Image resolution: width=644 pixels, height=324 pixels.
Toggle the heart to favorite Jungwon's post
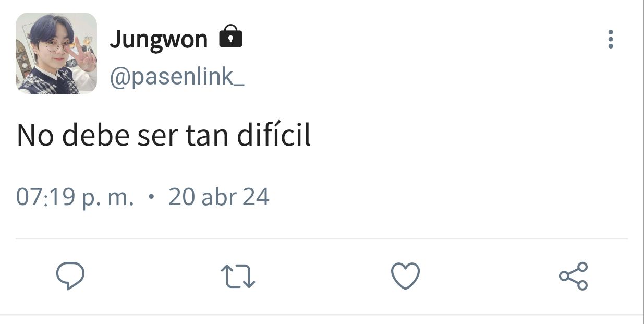405,276
